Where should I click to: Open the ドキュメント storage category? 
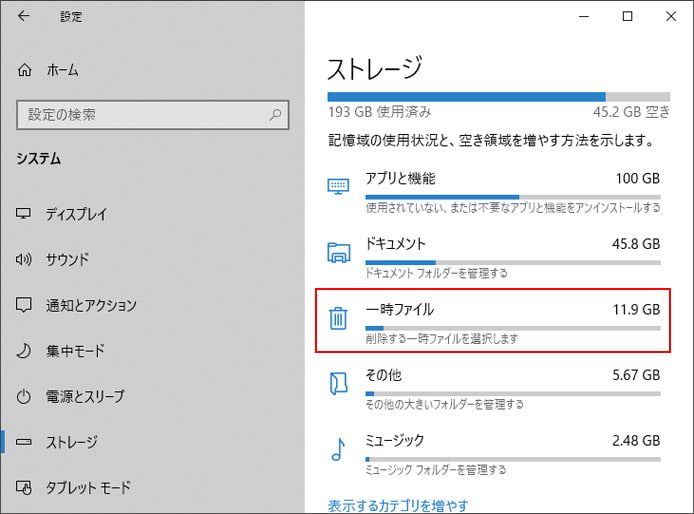[x=494, y=255]
